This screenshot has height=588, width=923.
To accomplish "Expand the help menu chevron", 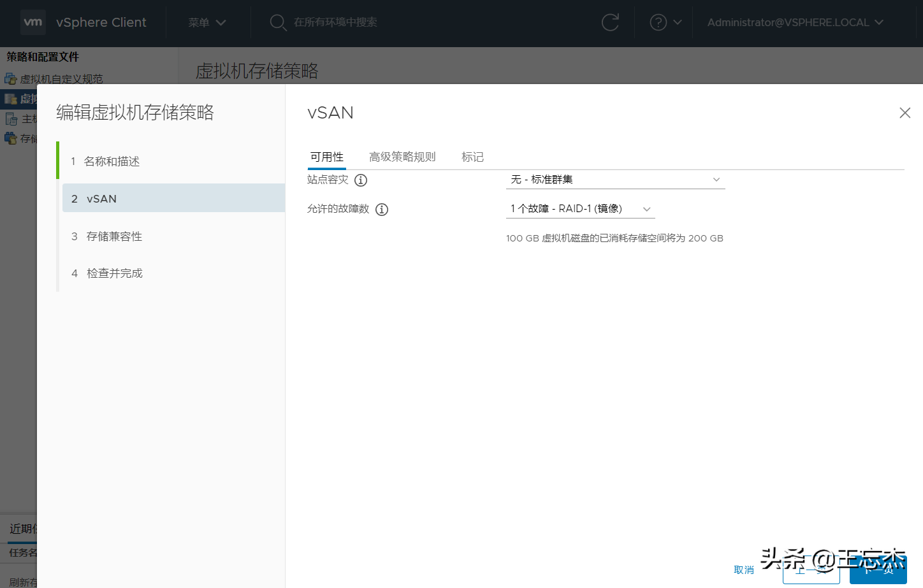I will click(x=678, y=22).
